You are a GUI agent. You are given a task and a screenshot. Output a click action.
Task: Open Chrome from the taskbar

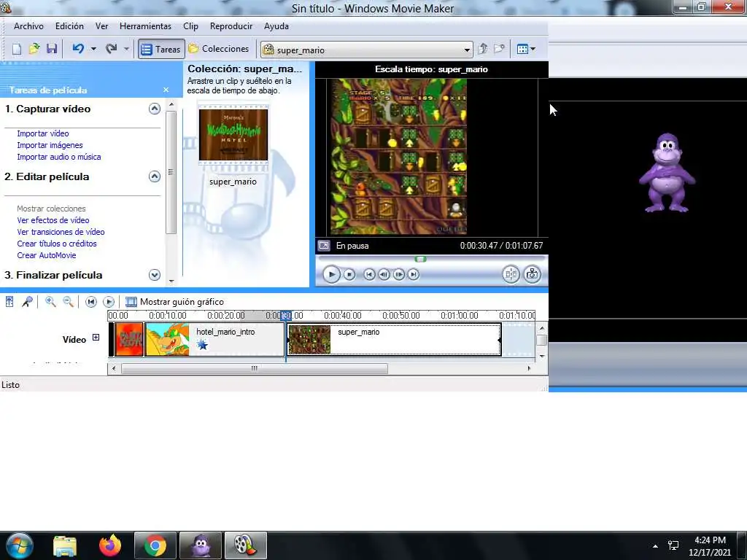tap(155, 545)
